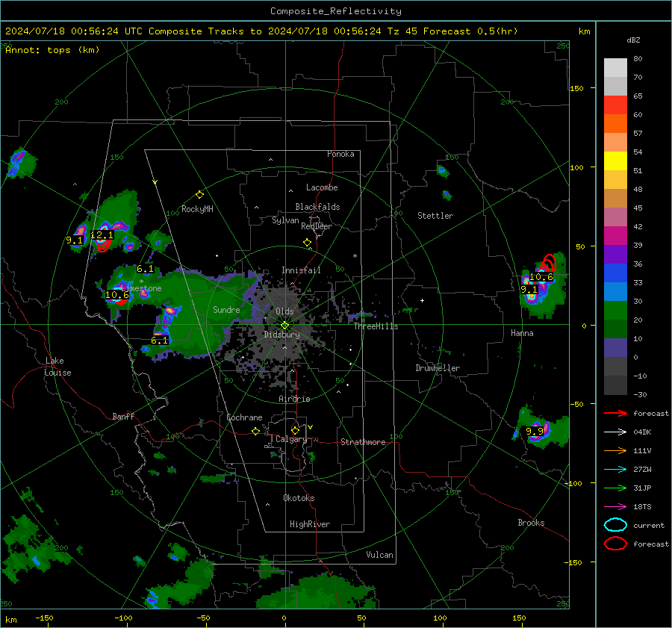Click the red forecast ellipse legend icon
672x628 pixels.
(x=615, y=544)
